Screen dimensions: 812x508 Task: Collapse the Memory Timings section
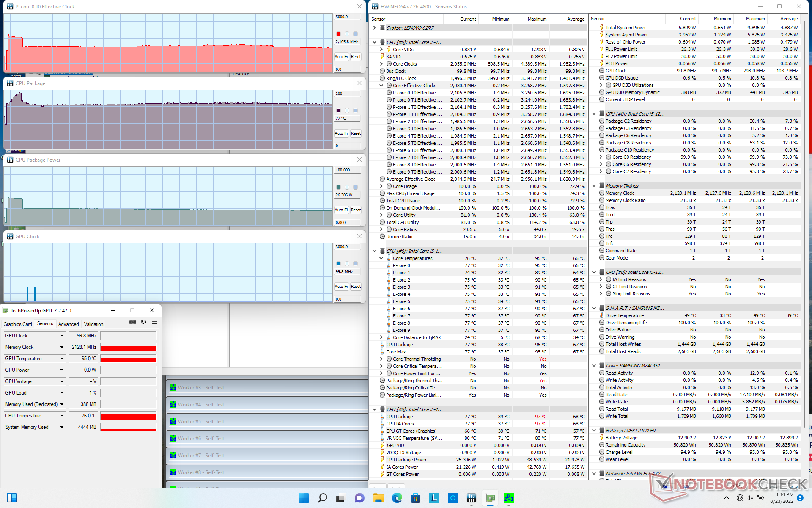(594, 186)
